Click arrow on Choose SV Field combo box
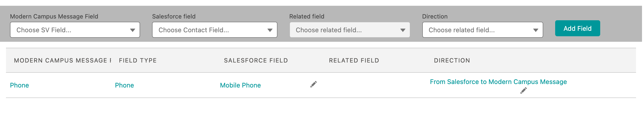644x121 pixels. (132, 30)
